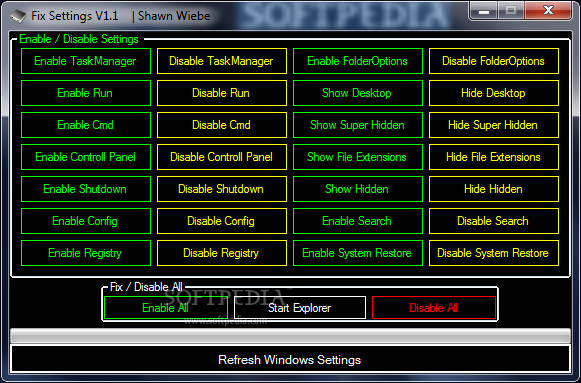Click Show File Extensions
Viewport: 581px width, 383px height.
pyautogui.click(x=358, y=157)
